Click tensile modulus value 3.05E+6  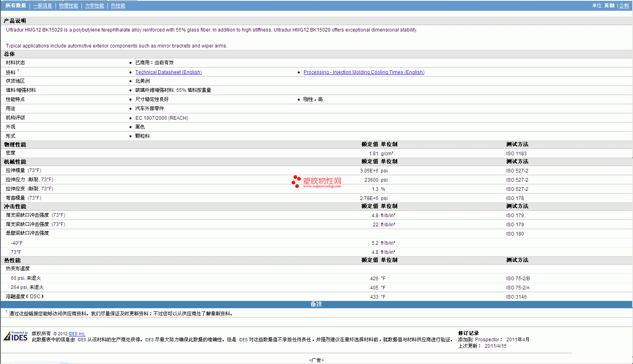click(x=369, y=171)
